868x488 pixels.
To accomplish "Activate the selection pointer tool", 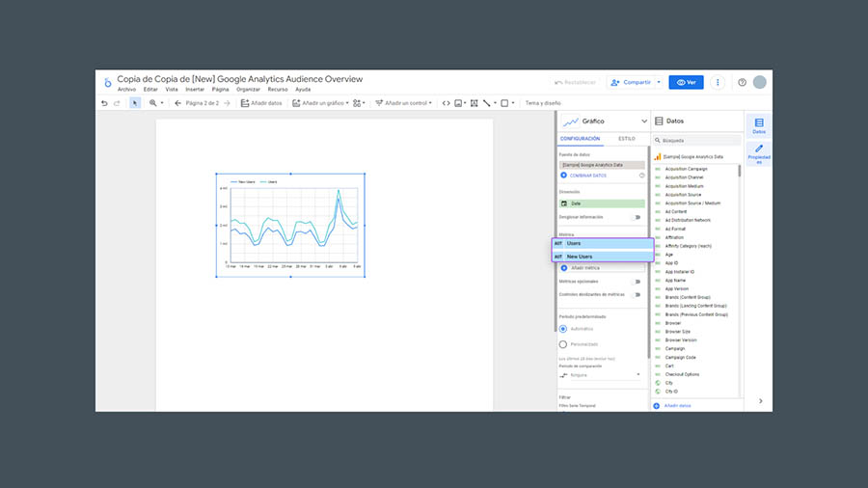I will (134, 103).
